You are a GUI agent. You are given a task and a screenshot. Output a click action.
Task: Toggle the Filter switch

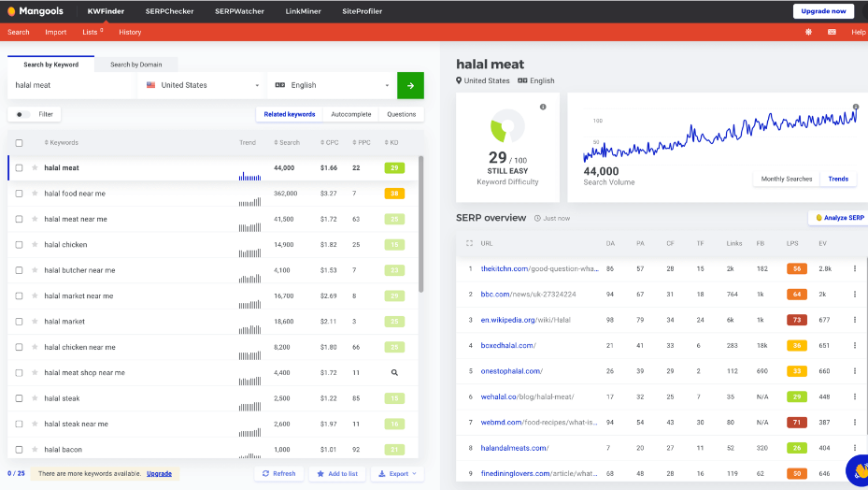click(22, 114)
